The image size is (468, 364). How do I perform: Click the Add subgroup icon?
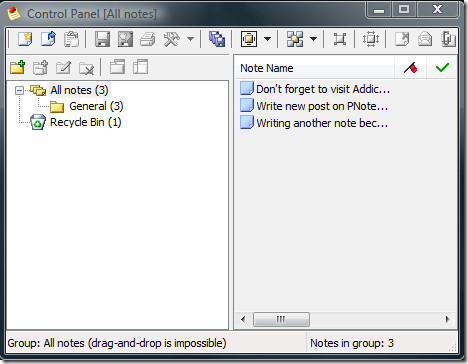pyautogui.click(x=40, y=67)
